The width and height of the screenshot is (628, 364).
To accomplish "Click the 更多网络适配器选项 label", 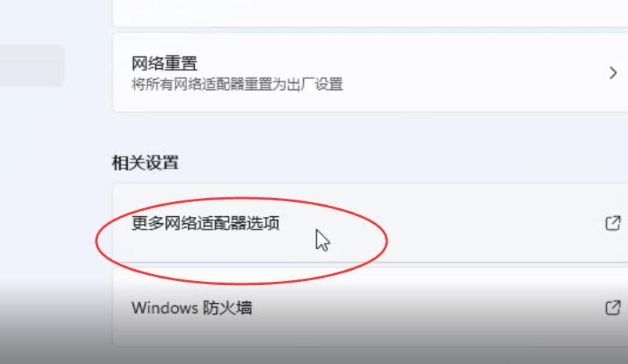I will [205, 223].
